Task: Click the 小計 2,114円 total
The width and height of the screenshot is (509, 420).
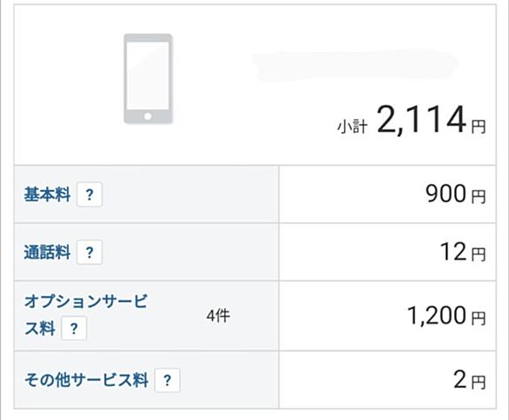Action: [x=412, y=121]
